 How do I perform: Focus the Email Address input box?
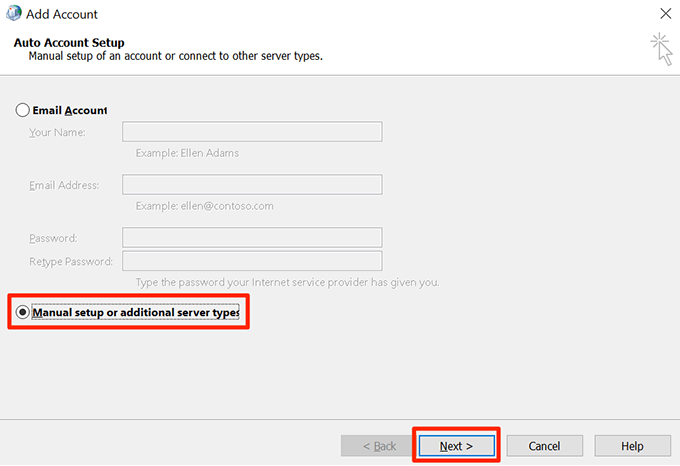(252, 185)
